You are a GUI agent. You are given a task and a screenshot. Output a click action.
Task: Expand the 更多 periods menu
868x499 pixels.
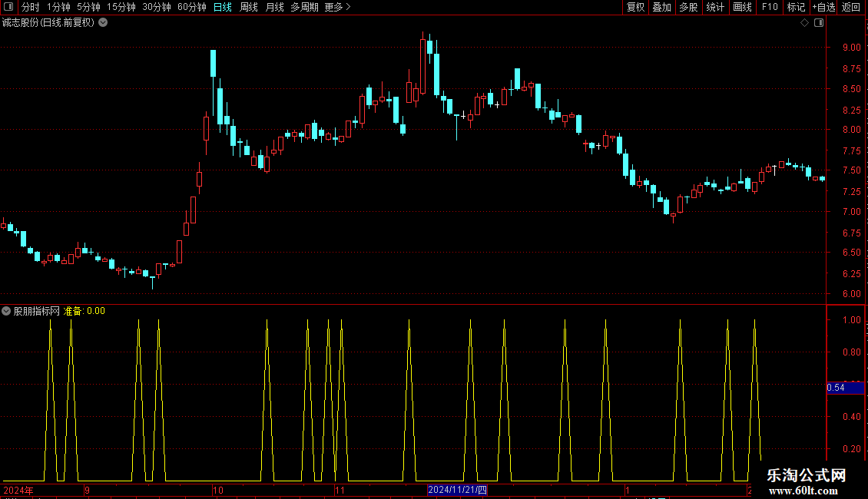click(338, 7)
